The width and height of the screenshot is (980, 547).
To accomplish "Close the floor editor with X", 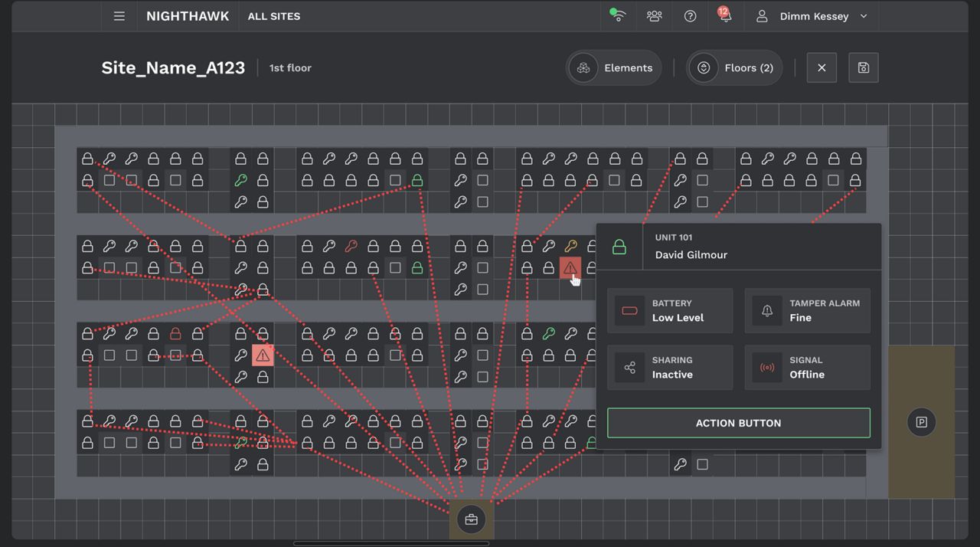I will coord(822,68).
